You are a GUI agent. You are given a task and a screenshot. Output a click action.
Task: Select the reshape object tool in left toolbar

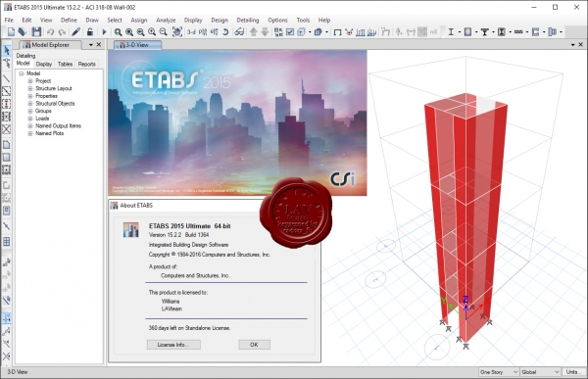click(x=7, y=63)
